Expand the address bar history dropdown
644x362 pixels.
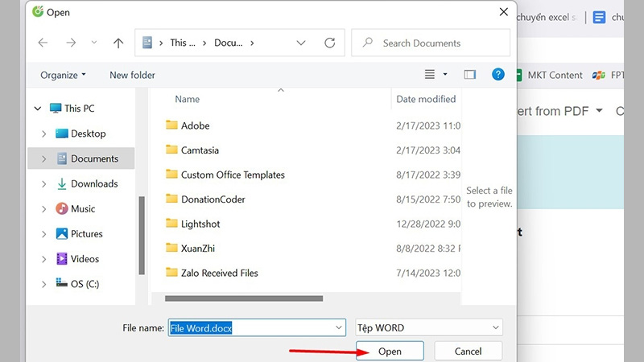click(301, 43)
